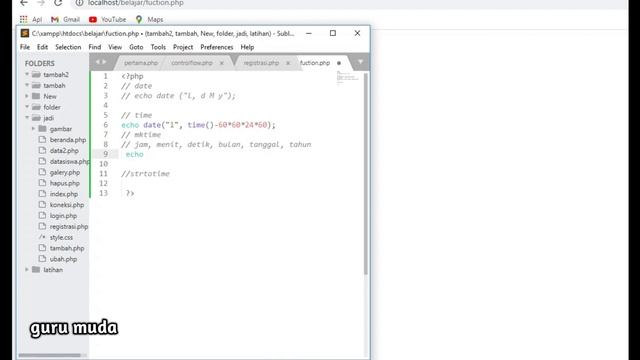Screen dimensions: 640x360
Task: Open the Preferences menu
Action: pos(217,47)
